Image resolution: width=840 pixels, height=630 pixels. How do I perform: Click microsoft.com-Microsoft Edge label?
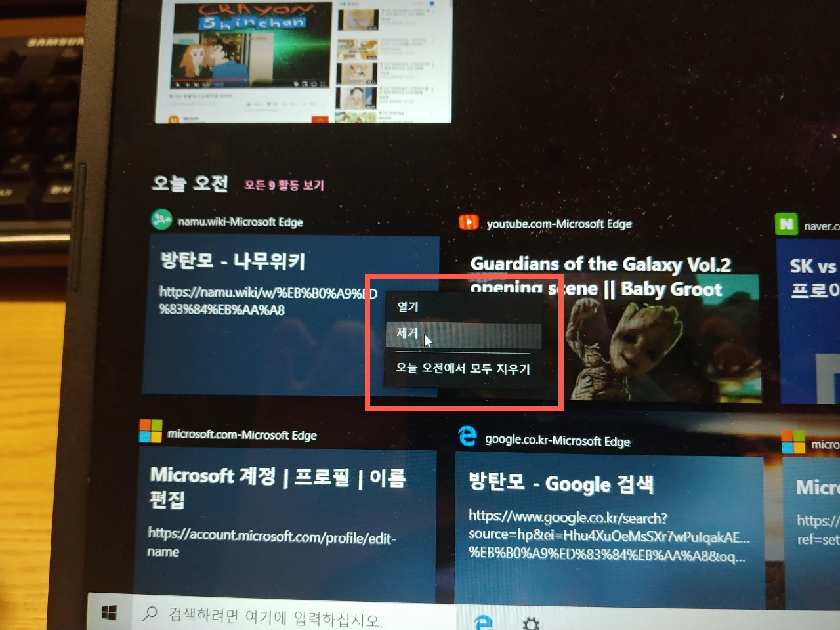pyautogui.click(x=242, y=434)
